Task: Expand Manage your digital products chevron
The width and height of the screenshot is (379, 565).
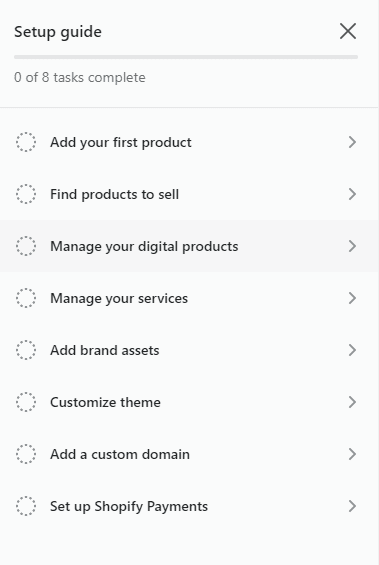Action: tap(352, 246)
